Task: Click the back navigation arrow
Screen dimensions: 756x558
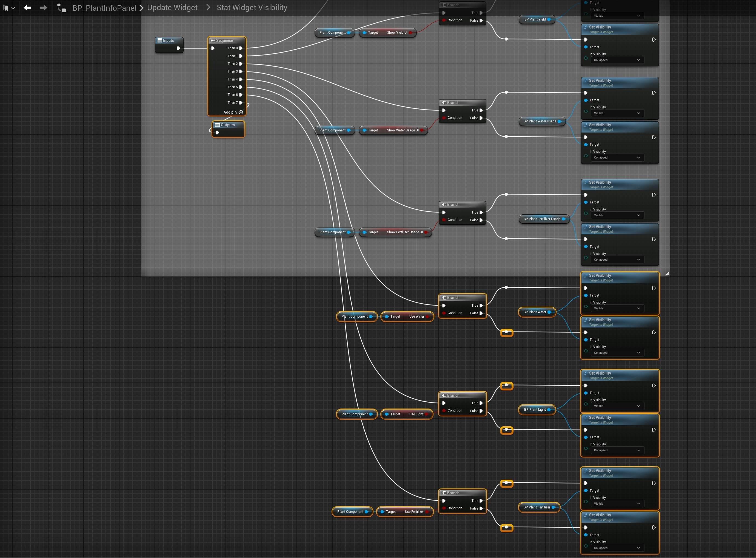Action: click(x=27, y=7)
